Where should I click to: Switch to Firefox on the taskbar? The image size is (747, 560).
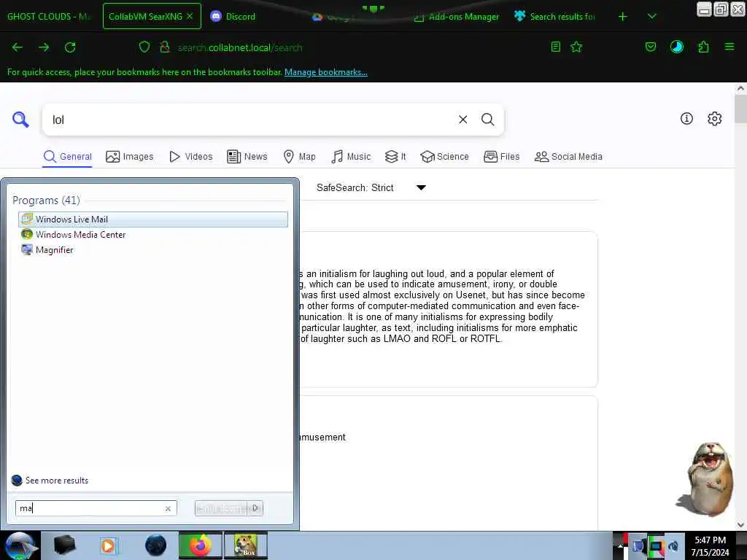pos(201,545)
